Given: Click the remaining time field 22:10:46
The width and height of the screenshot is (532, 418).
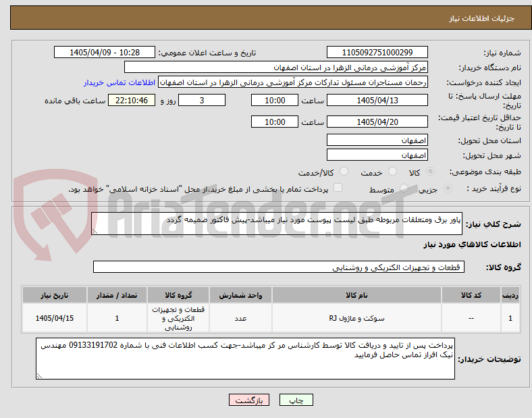Looking at the screenshot, I should pyautogui.click(x=132, y=100).
